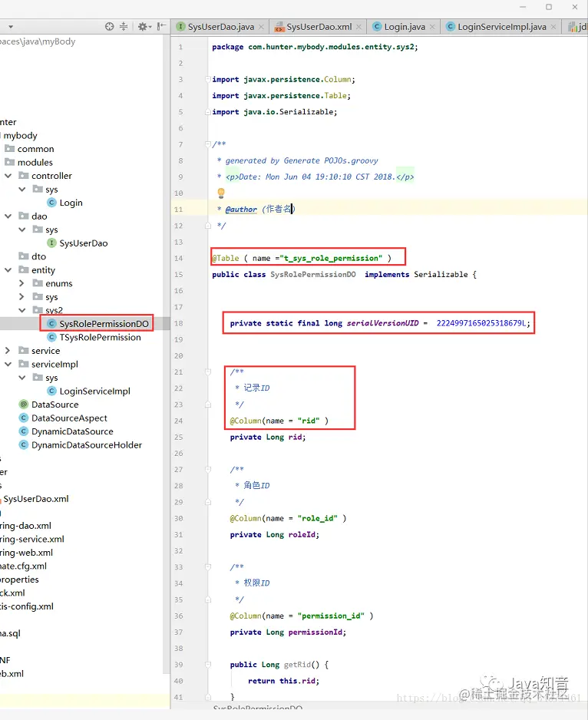Click the controller folder icon
Screen dimensions: 588x720
pos(24,176)
